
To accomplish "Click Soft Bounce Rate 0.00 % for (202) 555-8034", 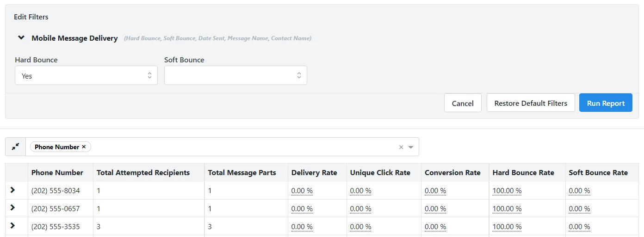I will click(x=580, y=190).
